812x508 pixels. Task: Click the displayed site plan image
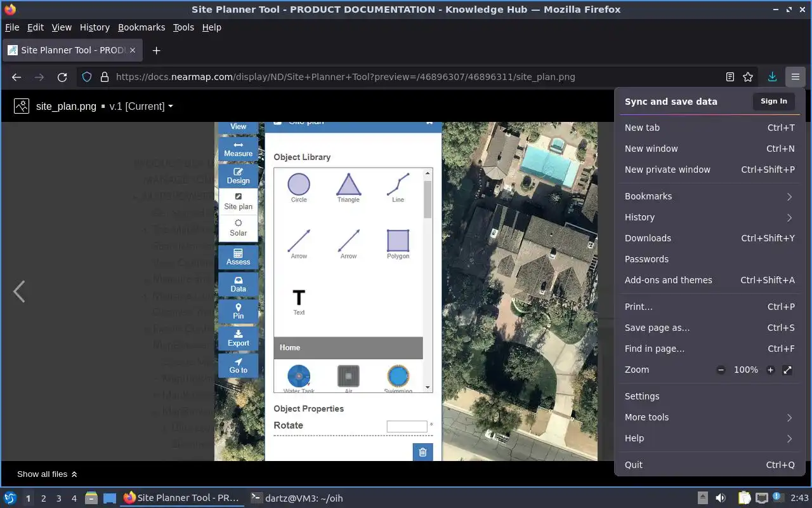click(x=406, y=291)
